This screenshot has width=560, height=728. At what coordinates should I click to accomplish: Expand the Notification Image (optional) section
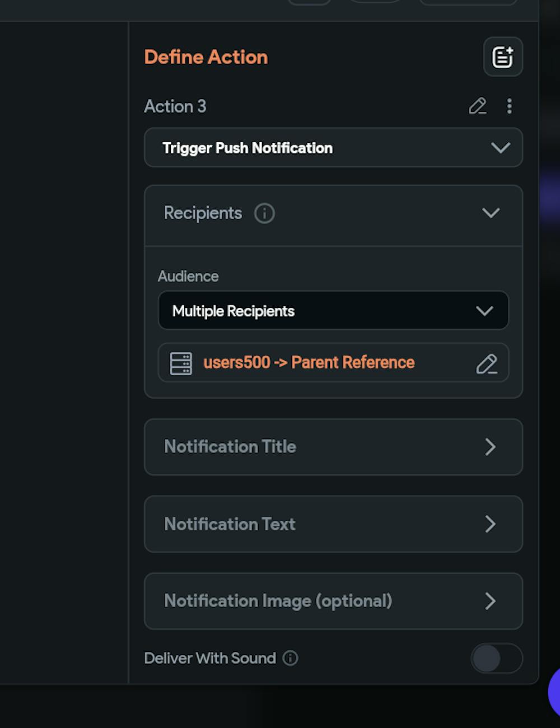[x=333, y=601]
